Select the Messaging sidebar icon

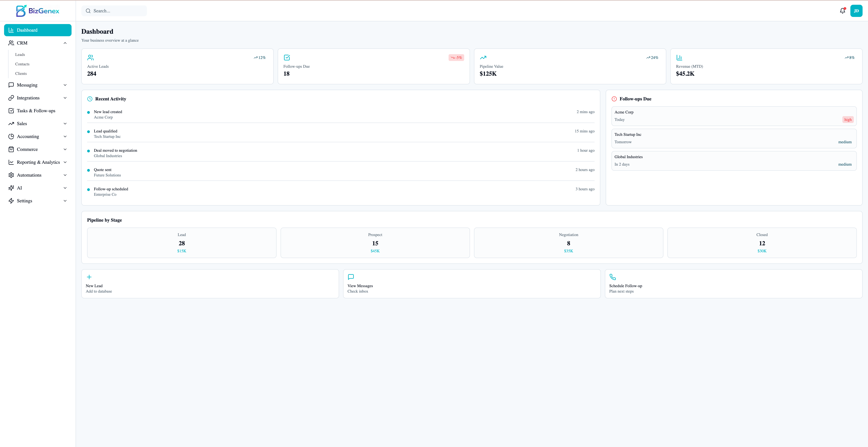pyautogui.click(x=11, y=85)
